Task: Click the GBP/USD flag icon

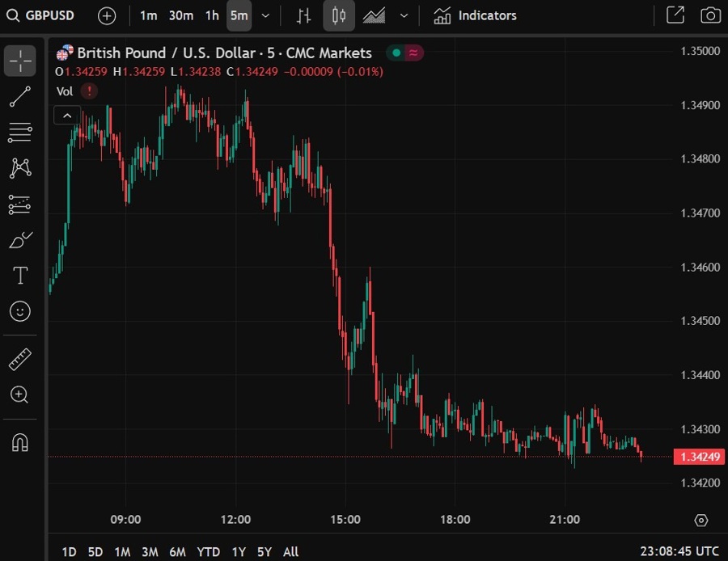Action: coord(65,53)
